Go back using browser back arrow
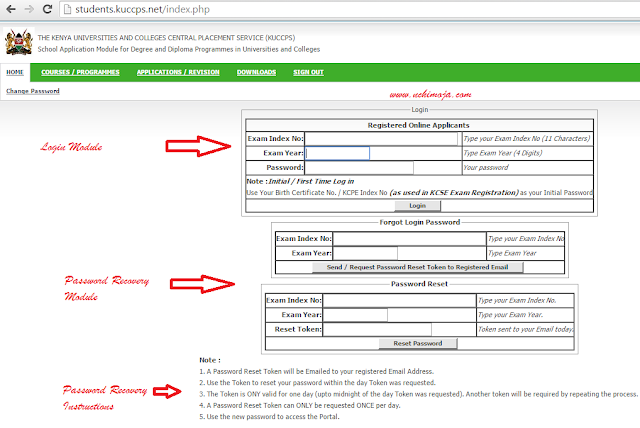The height and width of the screenshot is (428, 640). [11, 9]
